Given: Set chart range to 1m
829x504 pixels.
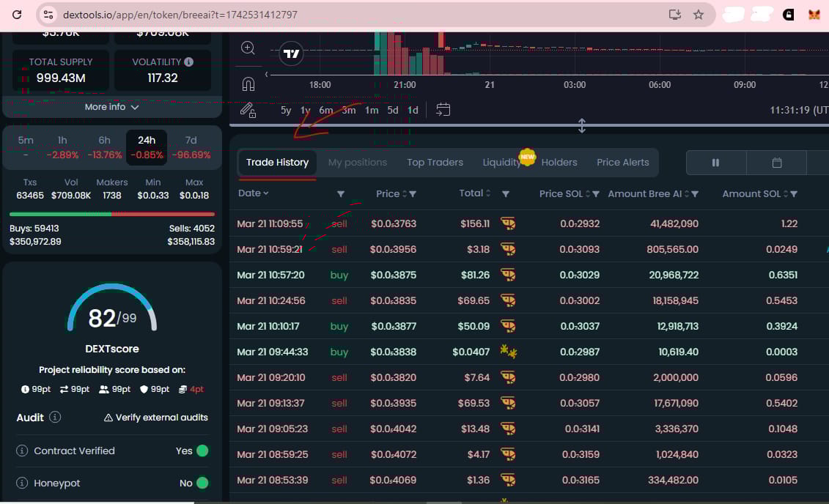Looking at the screenshot, I should tap(372, 110).
